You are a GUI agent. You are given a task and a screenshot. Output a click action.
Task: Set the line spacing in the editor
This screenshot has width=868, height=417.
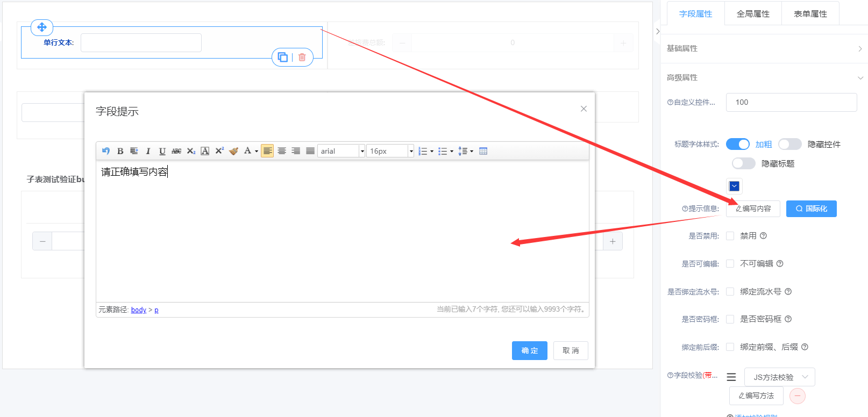(463, 151)
